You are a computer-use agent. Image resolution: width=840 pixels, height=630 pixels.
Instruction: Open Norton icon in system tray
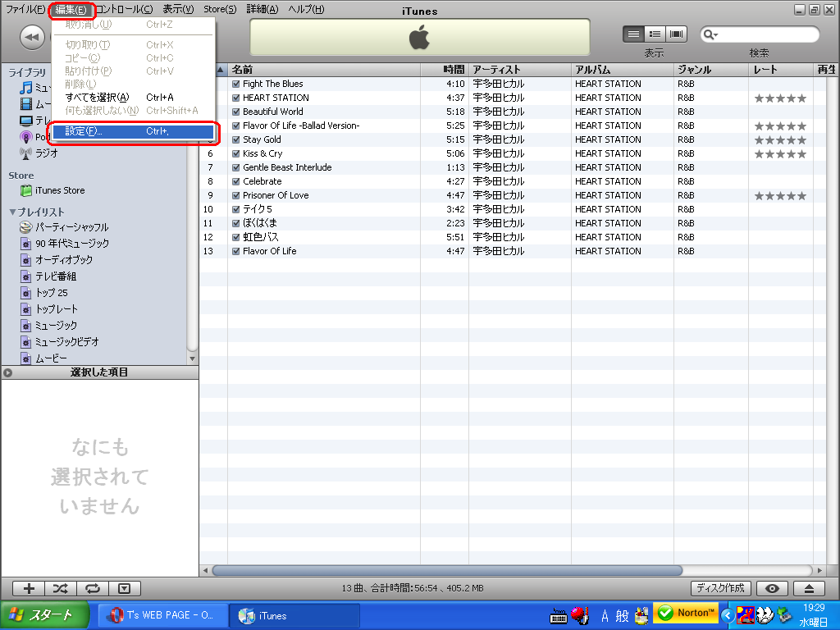click(x=686, y=613)
